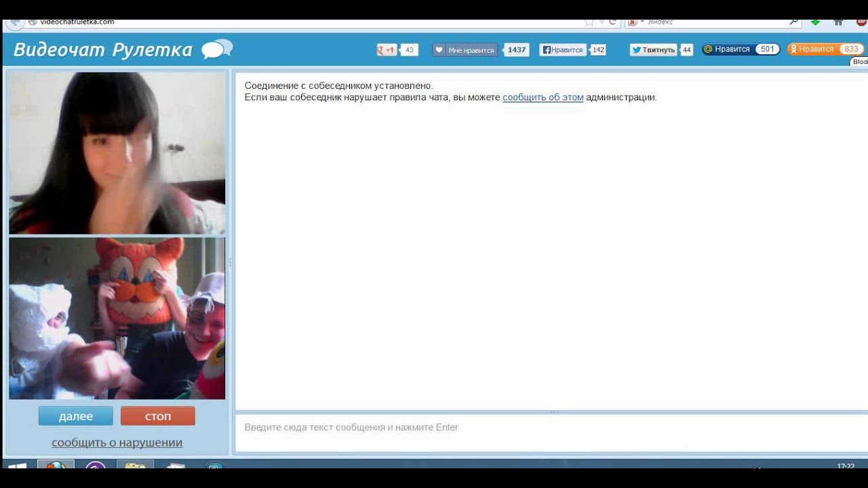Click the Facebook "Нравится" like button
Screen dimensions: 868x488
562,49
